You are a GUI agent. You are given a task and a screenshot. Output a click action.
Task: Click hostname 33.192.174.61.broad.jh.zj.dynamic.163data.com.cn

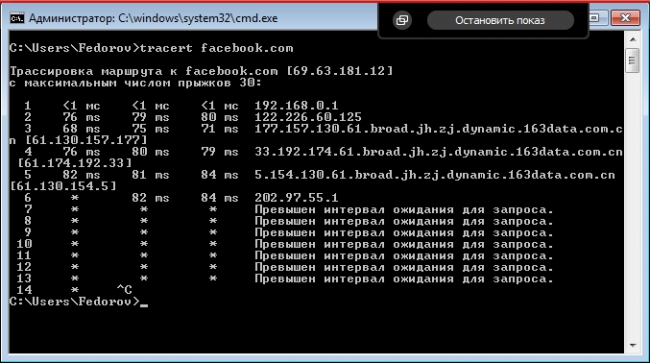(439, 152)
